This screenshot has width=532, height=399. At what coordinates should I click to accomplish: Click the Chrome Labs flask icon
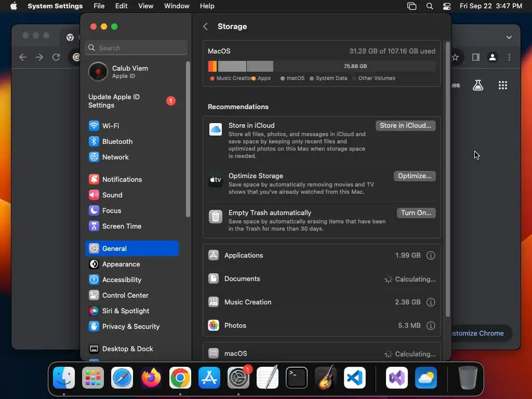(x=478, y=85)
